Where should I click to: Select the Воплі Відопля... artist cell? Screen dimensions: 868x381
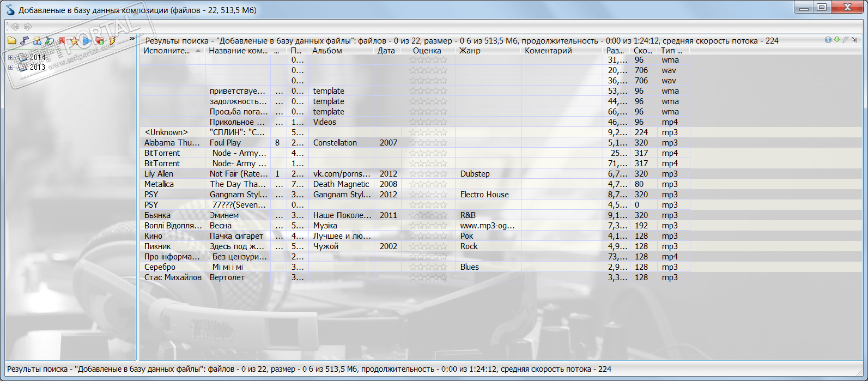172,226
